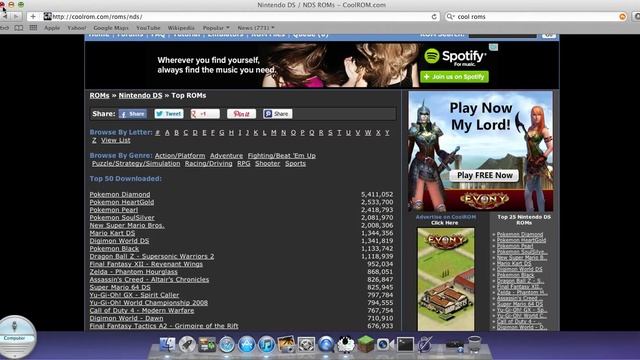Expand the News (771) bookmarks dropdown

point(256,28)
